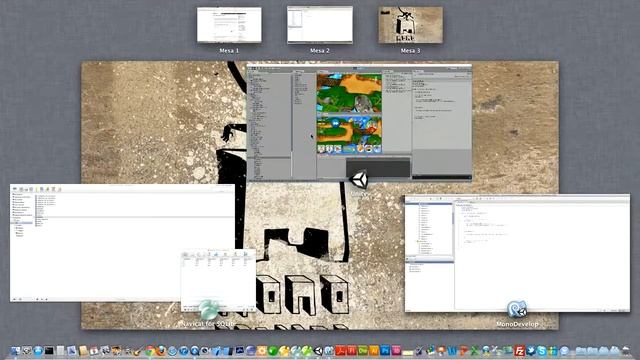Click the Navicat for SQLite app badge
Screen dimensions: 640x360
(x=209, y=310)
